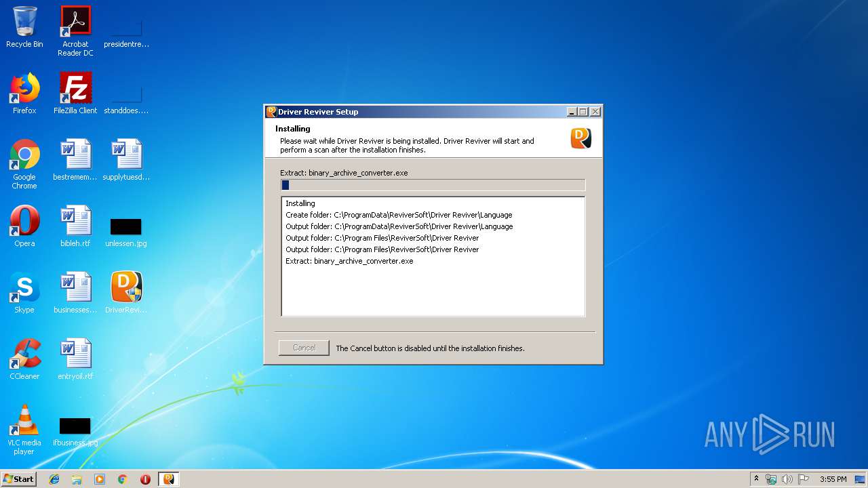The height and width of the screenshot is (488, 868).
Task: Select ifbusiness.jpg image file
Action: coord(75,432)
